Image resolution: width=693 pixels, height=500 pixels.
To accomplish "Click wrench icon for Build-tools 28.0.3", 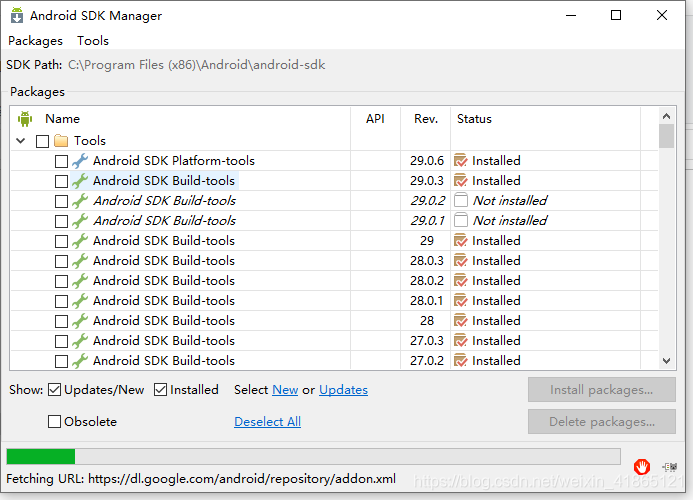I will (x=80, y=261).
